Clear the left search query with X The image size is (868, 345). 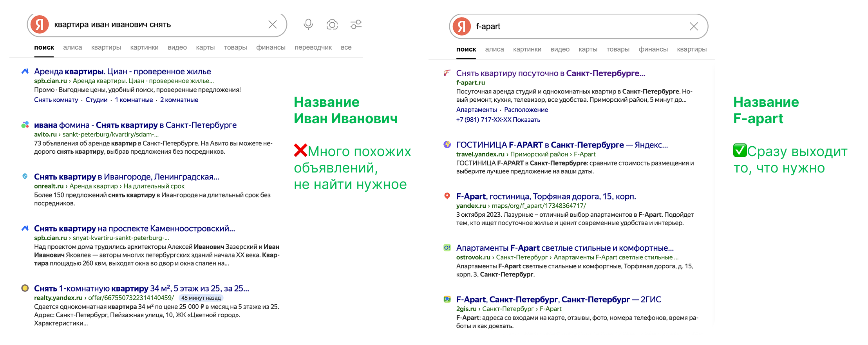(273, 25)
